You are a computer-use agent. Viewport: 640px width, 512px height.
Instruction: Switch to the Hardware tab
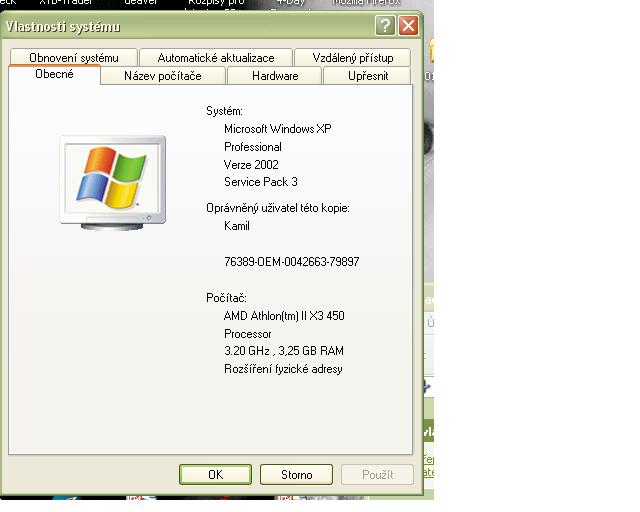(x=275, y=76)
